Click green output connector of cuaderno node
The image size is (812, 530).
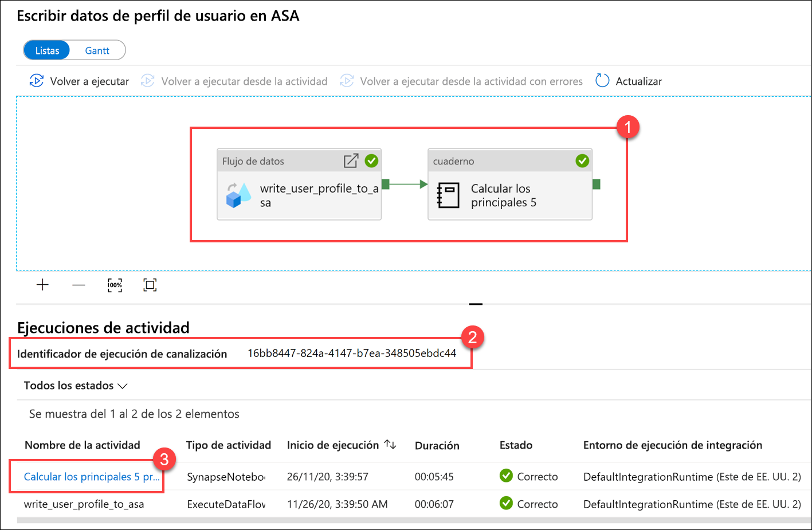(597, 184)
